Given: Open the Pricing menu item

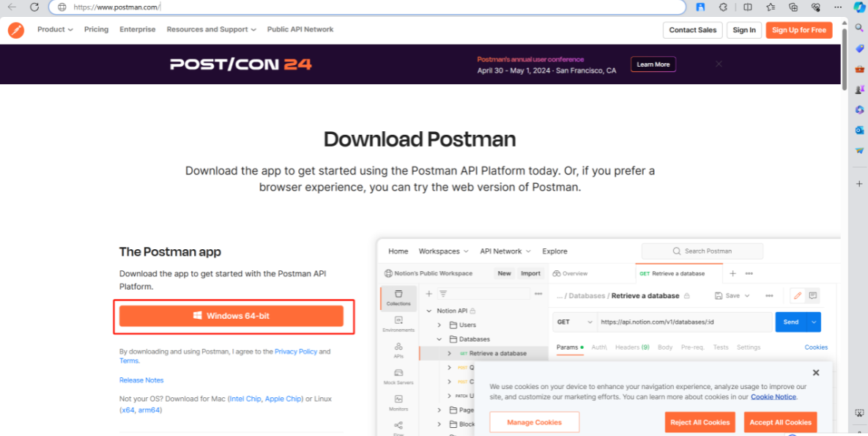Looking at the screenshot, I should pyautogui.click(x=96, y=29).
